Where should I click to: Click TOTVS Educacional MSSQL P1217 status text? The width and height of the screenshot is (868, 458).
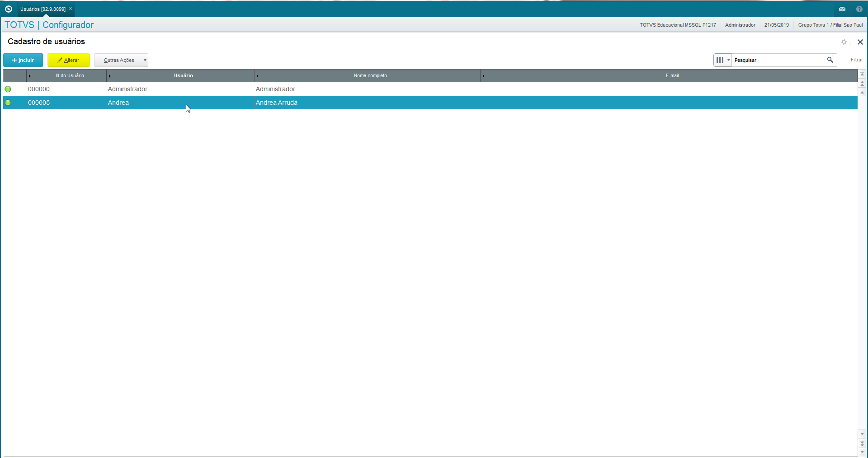pos(678,25)
